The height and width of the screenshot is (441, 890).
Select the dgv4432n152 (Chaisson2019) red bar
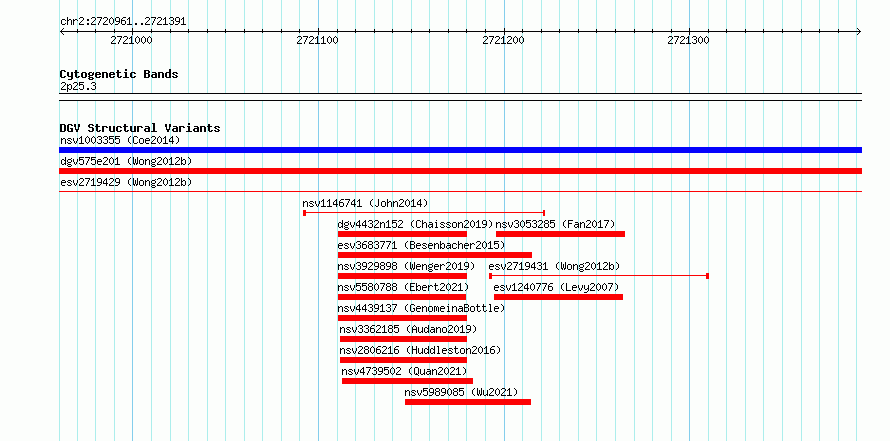click(402, 234)
